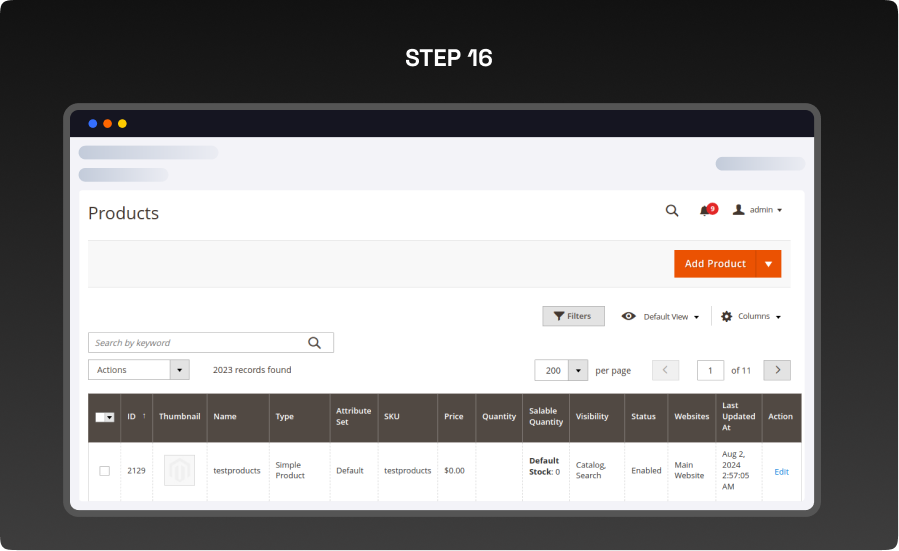Open the per page count dropdown
The width and height of the screenshot is (899, 551).
[578, 370]
